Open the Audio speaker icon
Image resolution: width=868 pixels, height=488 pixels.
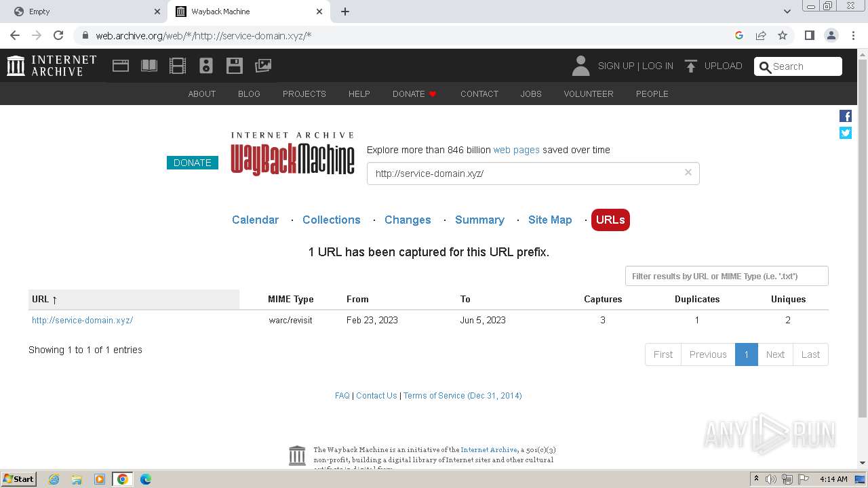click(x=206, y=66)
